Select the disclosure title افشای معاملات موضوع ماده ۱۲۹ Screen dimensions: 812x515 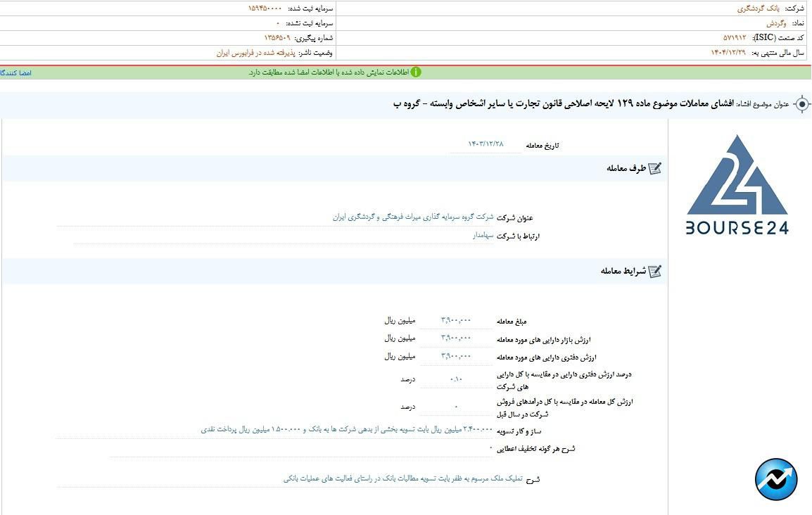coord(564,104)
